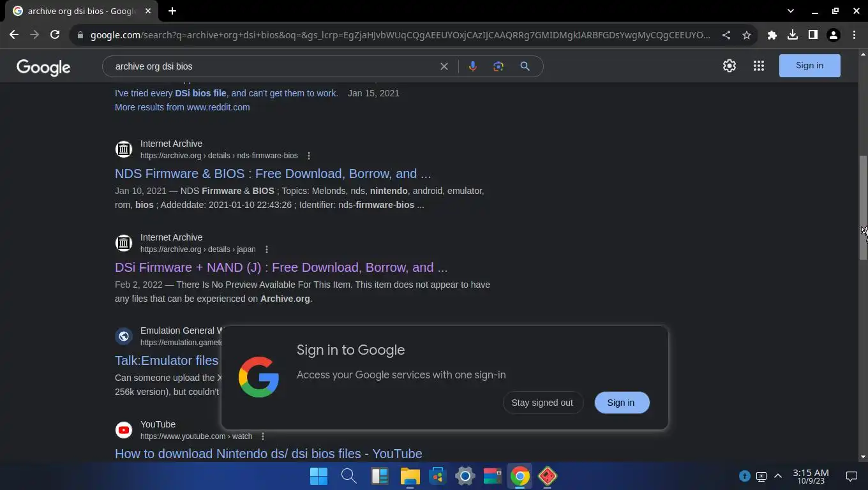Show hidden system tray icons chevron

coord(778,476)
